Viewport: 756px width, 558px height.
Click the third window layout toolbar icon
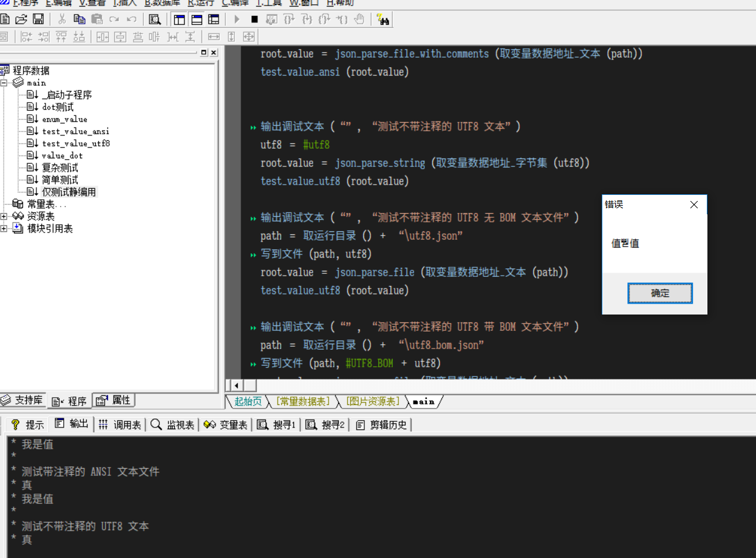coord(213,19)
